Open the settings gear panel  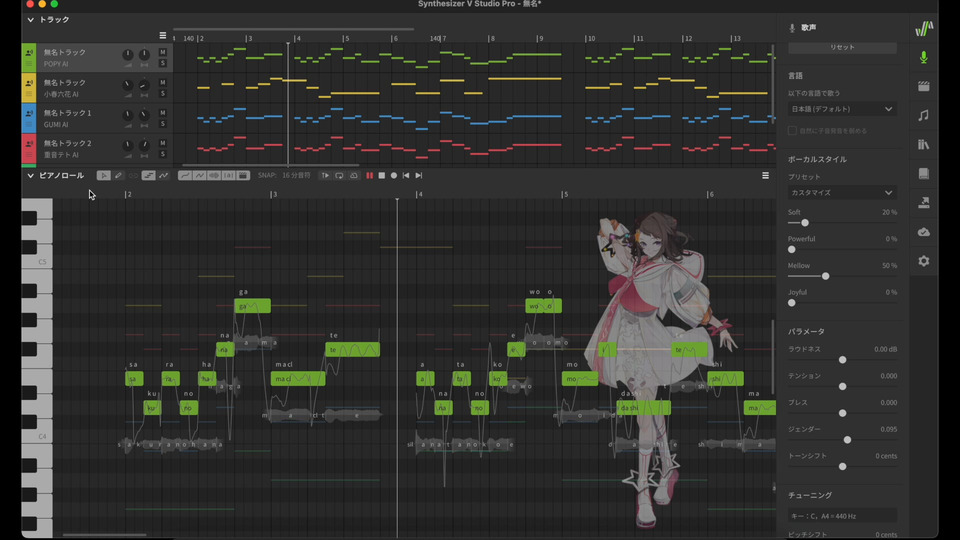click(x=924, y=261)
